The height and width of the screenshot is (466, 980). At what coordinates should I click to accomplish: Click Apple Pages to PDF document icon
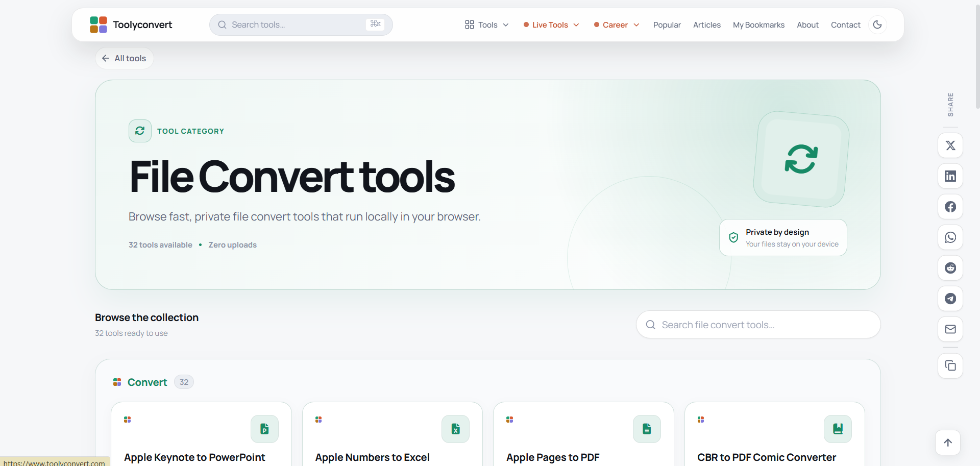(x=647, y=429)
